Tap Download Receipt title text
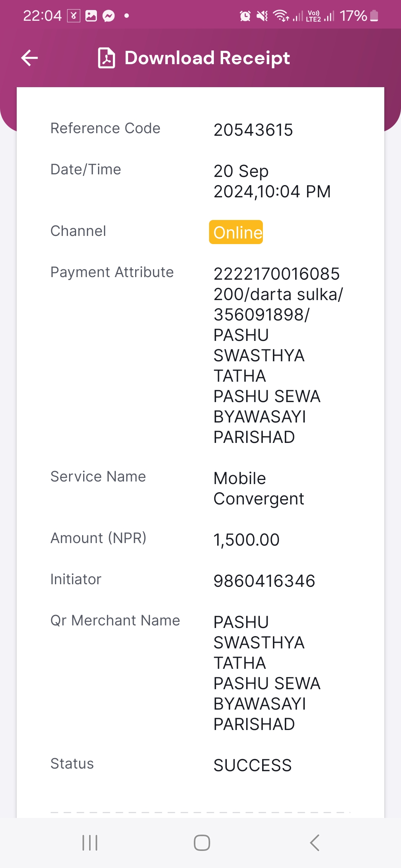 [x=207, y=58]
